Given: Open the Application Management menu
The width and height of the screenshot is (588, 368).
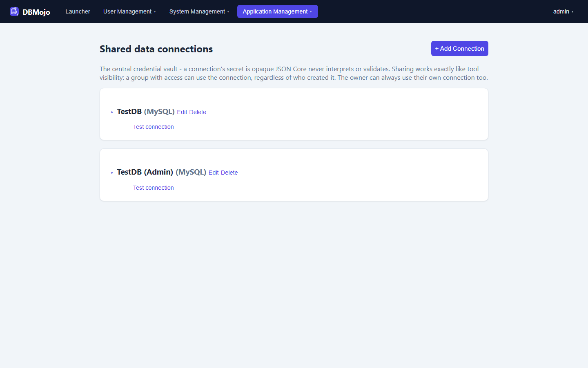Looking at the screenshot, I should [278, 11].
